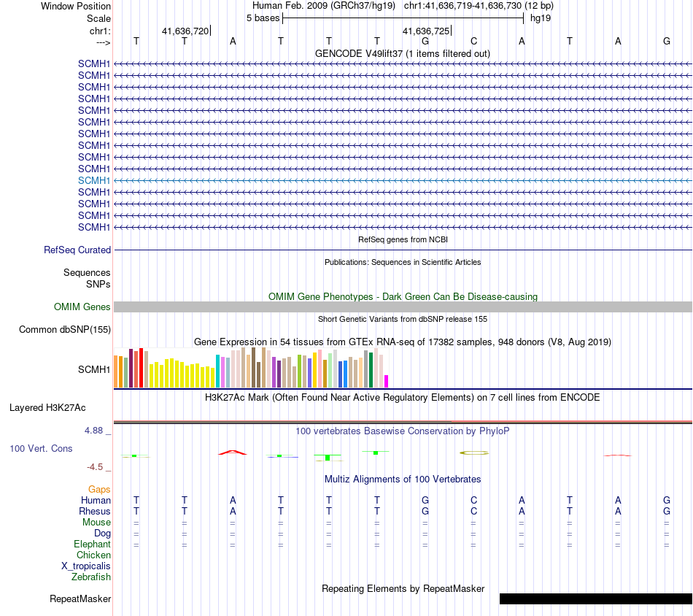Click the Chicken species label
693x616 pixels.
pyautogui.click(x=93, y=555)
